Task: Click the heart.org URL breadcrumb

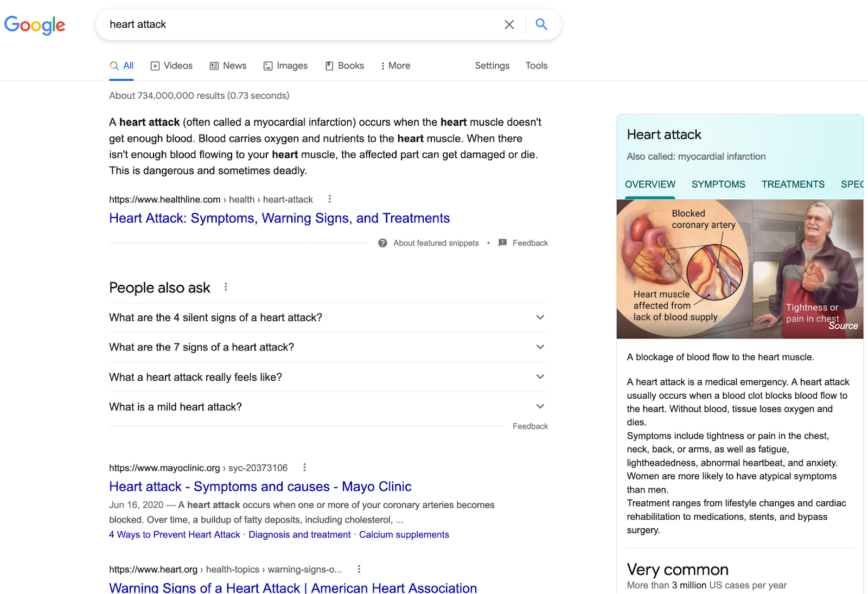Action: (x=226, y=570)
